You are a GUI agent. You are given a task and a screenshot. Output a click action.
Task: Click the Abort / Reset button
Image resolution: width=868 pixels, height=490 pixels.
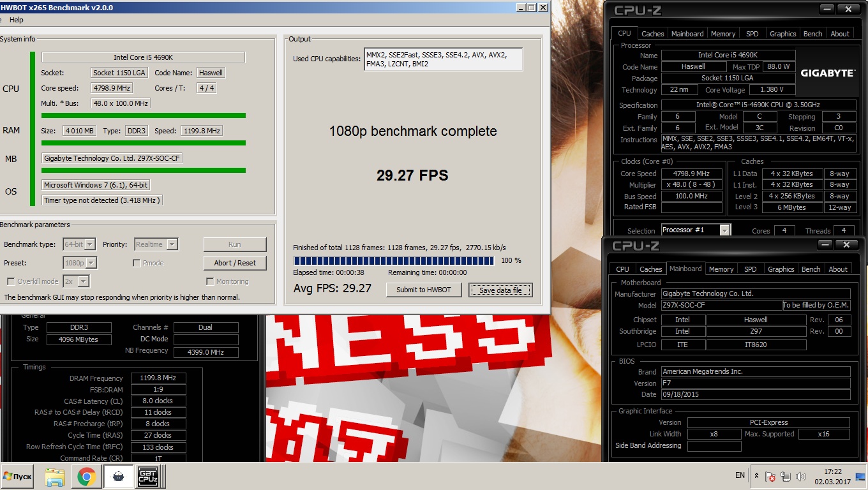click(x=235, y=263)
